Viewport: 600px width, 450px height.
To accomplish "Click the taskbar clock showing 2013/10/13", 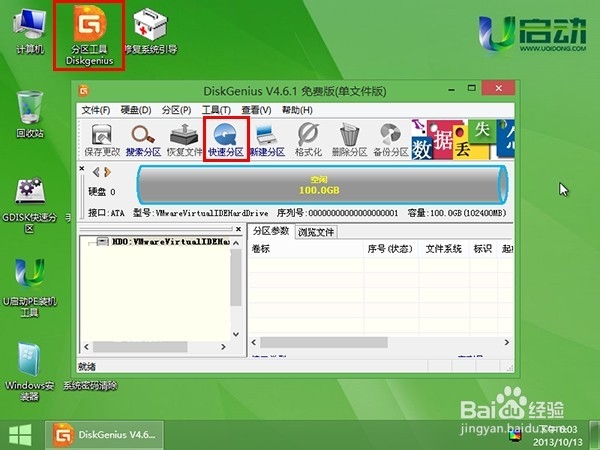I will tap(558, 435).
